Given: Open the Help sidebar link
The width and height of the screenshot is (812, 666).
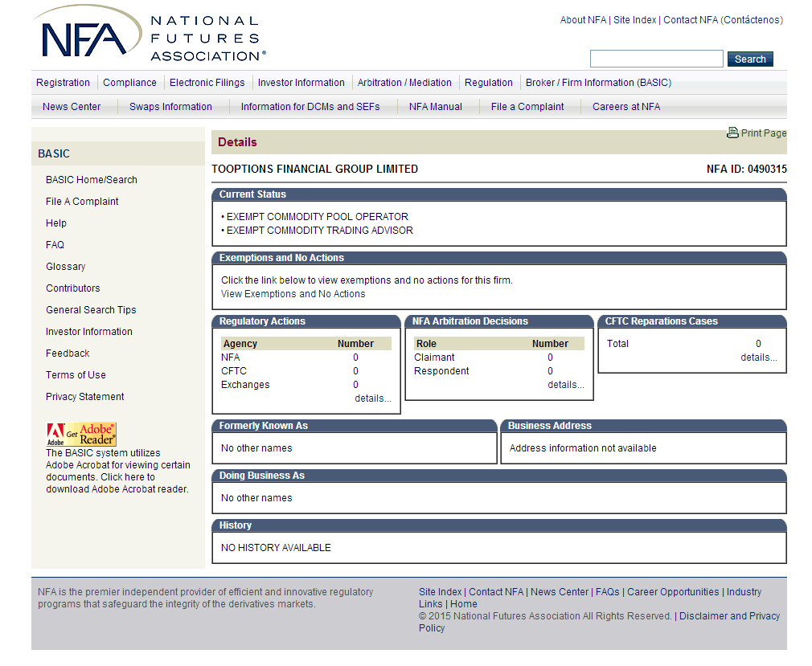Looking at the screenshot, I should tap(56, 223).
